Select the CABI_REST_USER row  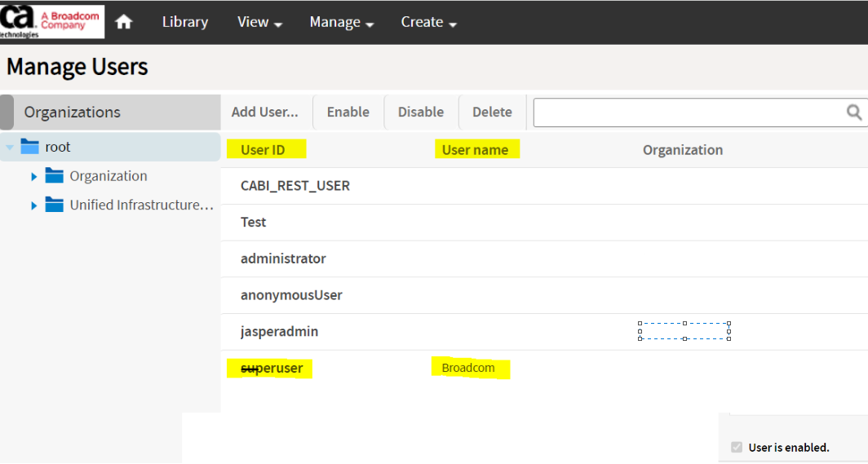click(295, 186)
